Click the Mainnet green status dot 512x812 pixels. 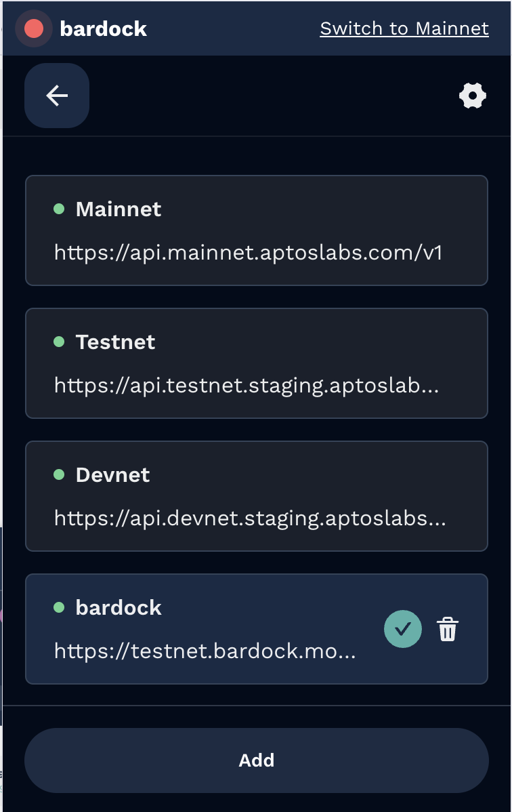tap(59, 209)
